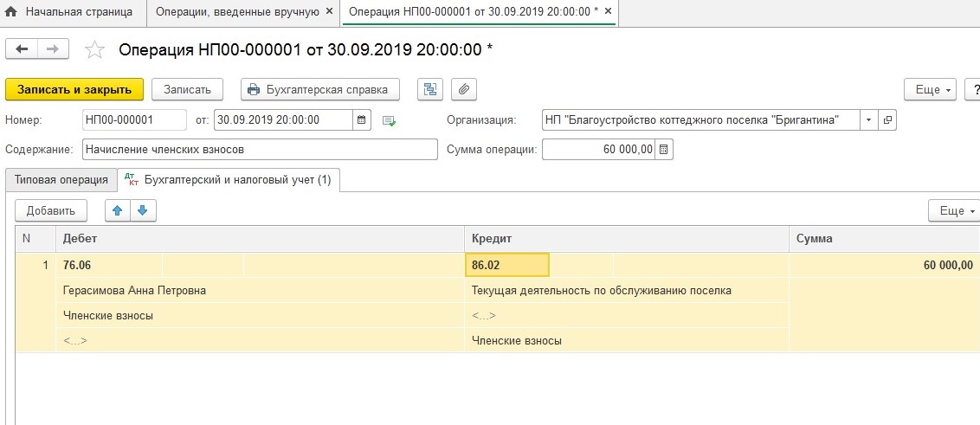Click the back navigation arrow
The width and height of the screenshot is (980, 425).
coord(22,49)
